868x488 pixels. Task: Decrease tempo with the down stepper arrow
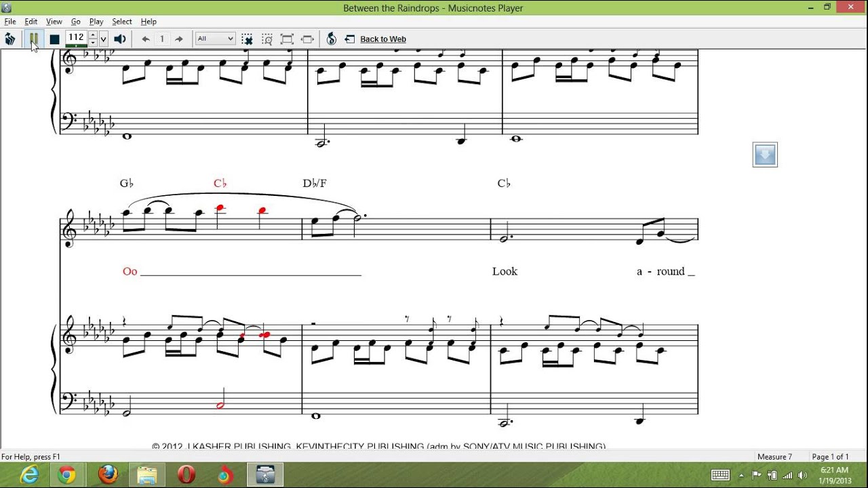pyautogui.click(x=93, y=42)
